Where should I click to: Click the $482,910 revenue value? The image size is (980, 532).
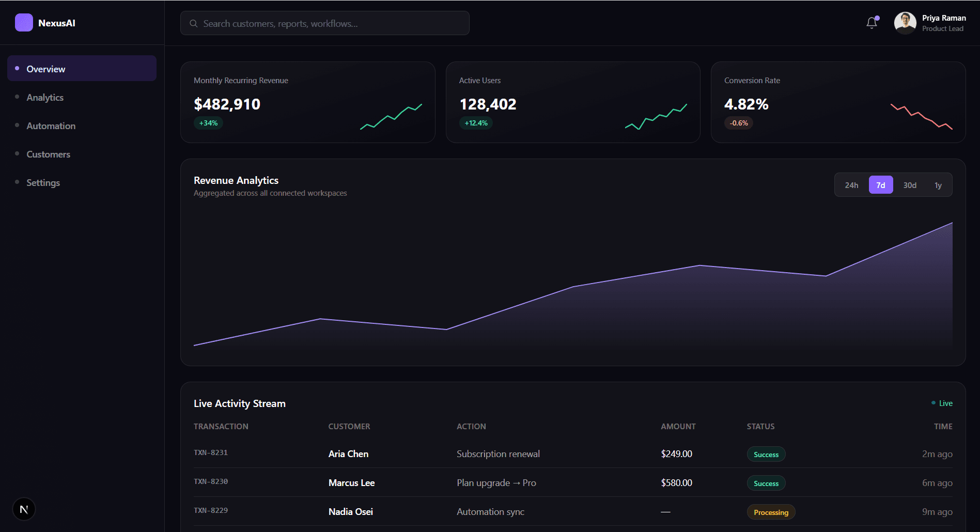click(x=227, y=104)
